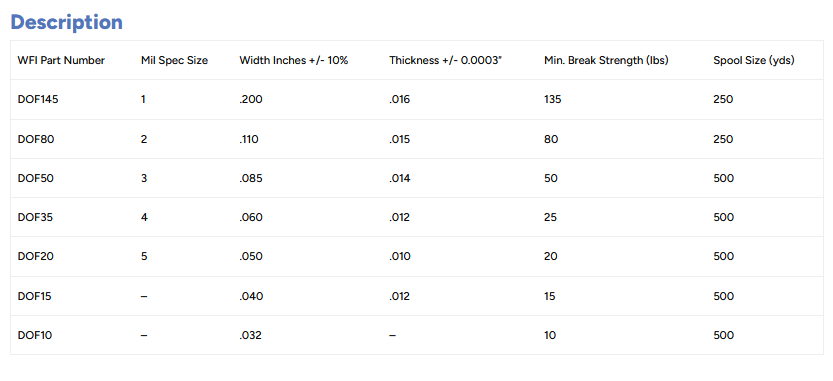
Task: Select the Min. Break Strength (lbs) header
Action: click(606, 61)
